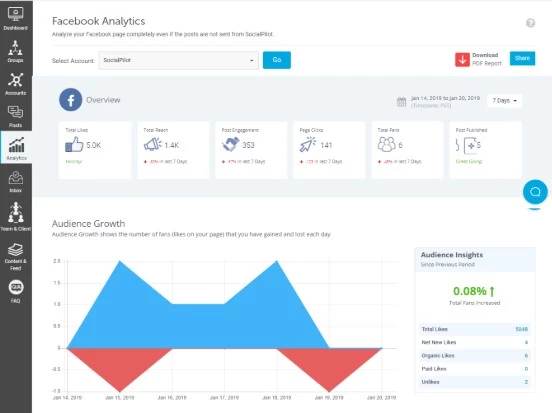This screenshot has width=552, height=413.
Task: Click the Total Likes value 5048
Action: pos(521,329)
